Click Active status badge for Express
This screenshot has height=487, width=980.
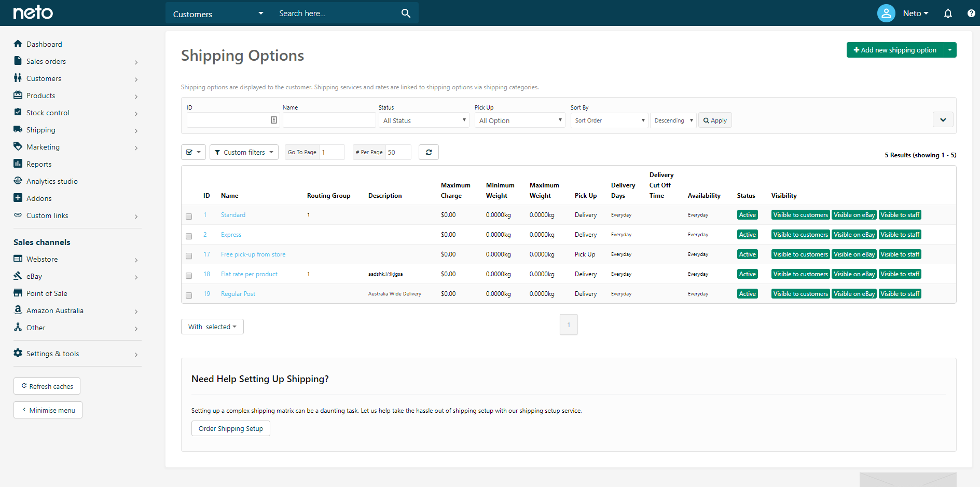pyautogui.click(x=748, y=235)
